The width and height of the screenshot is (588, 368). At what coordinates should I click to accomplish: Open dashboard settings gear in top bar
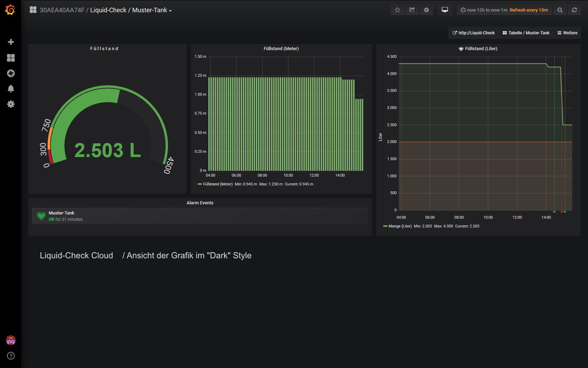point(426,10)
